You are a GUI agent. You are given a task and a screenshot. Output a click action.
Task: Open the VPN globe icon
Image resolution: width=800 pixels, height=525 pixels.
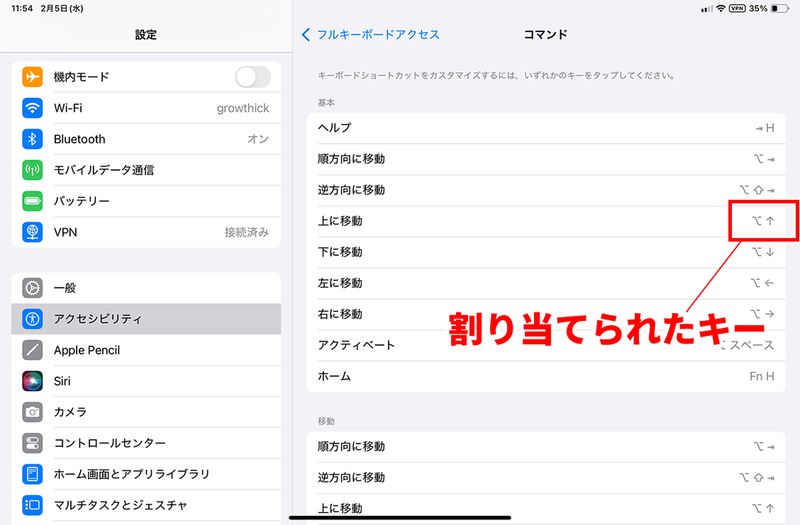point(32,232)
